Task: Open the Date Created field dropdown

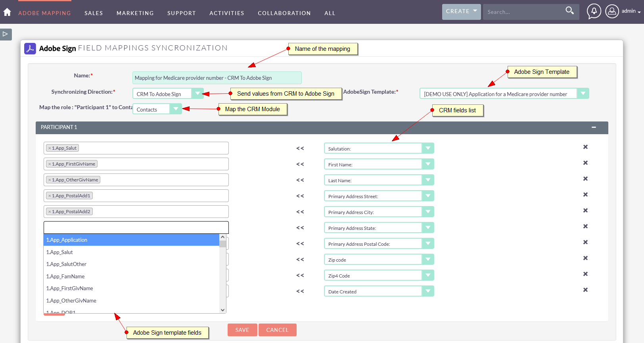Action: click(x=379, y=291)
